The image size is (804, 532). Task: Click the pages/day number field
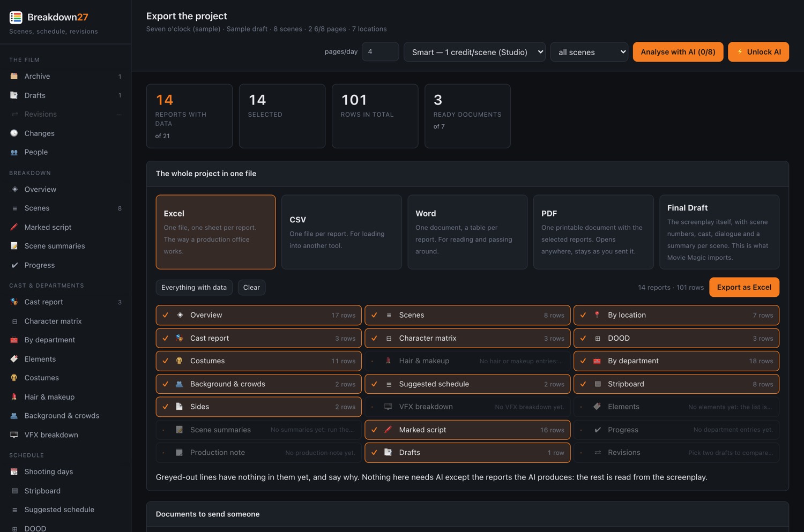[380, 52]
